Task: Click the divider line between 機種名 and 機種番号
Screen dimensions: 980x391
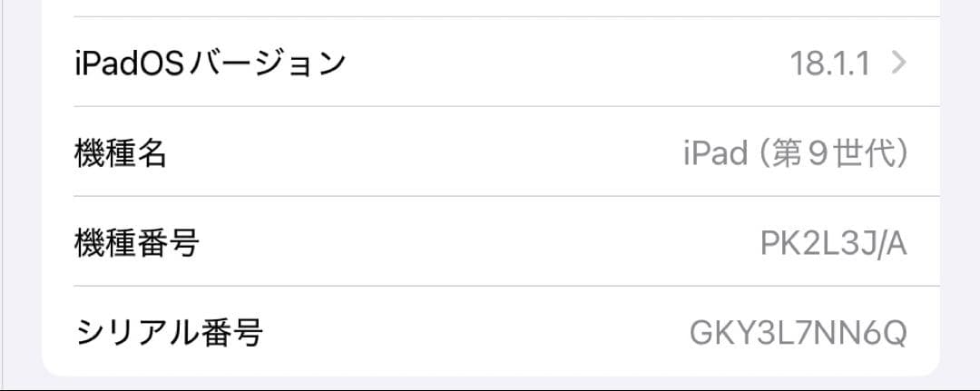Action: pyautogui.click(x=490, y=196)
